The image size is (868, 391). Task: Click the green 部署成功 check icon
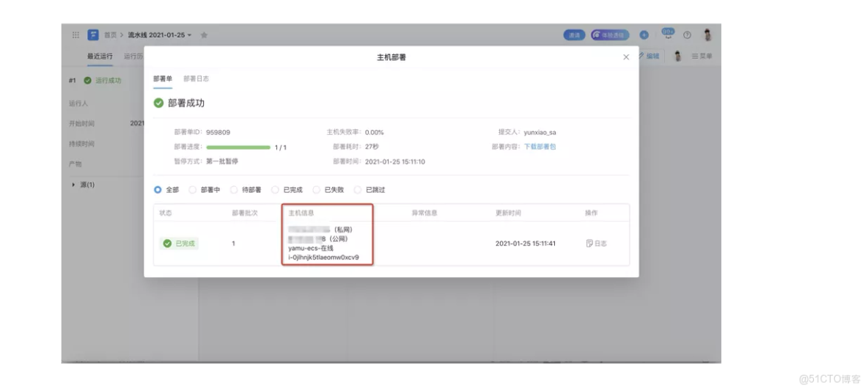pos(158,103)
